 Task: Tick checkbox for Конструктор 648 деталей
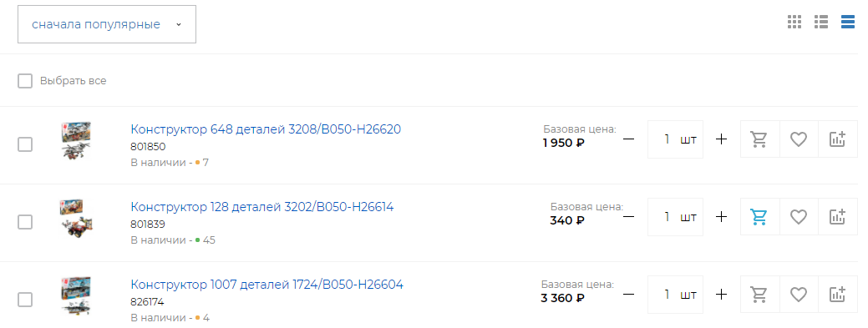click(25, 145)
